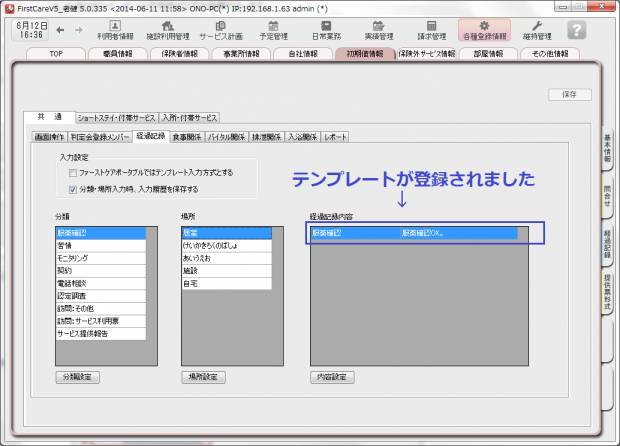Click the 維持管理 wrench icon
620x446 pixels.
point(537,29)
